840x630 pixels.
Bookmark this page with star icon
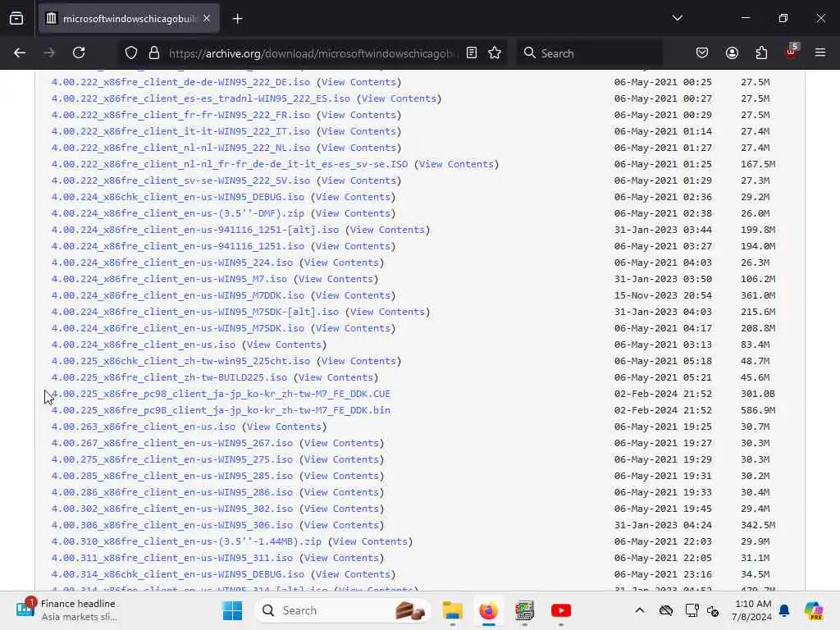pos(495,53)
